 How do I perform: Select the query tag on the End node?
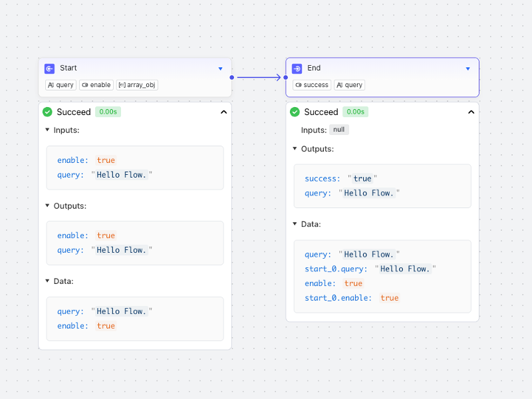pyautogui.click(x=349, y=84)
